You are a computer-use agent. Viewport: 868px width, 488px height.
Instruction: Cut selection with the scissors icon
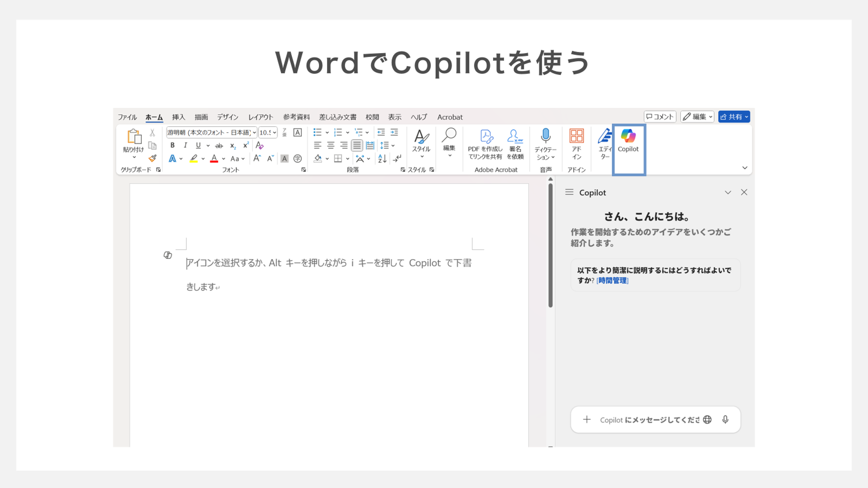(152, 133)
